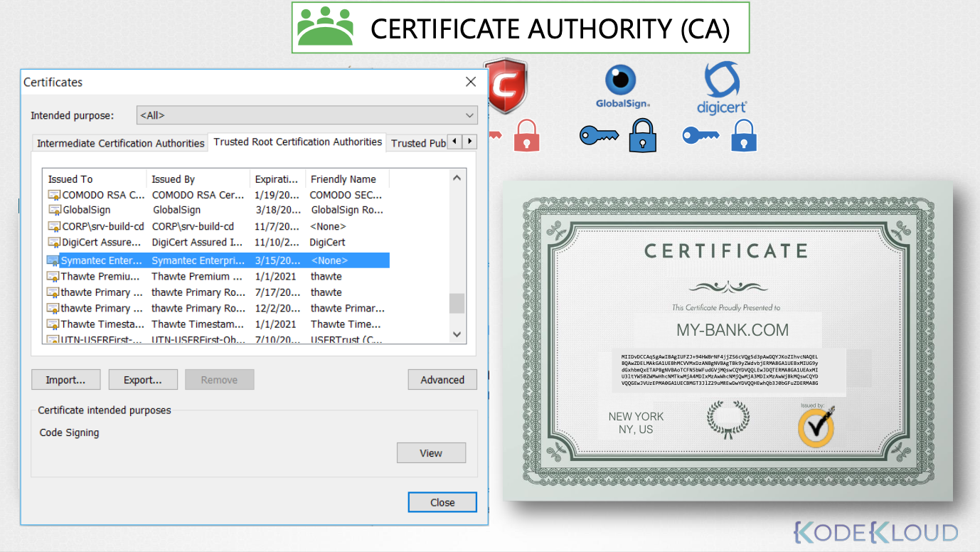Select the Thawte Timesta... row text

point(101,324)
